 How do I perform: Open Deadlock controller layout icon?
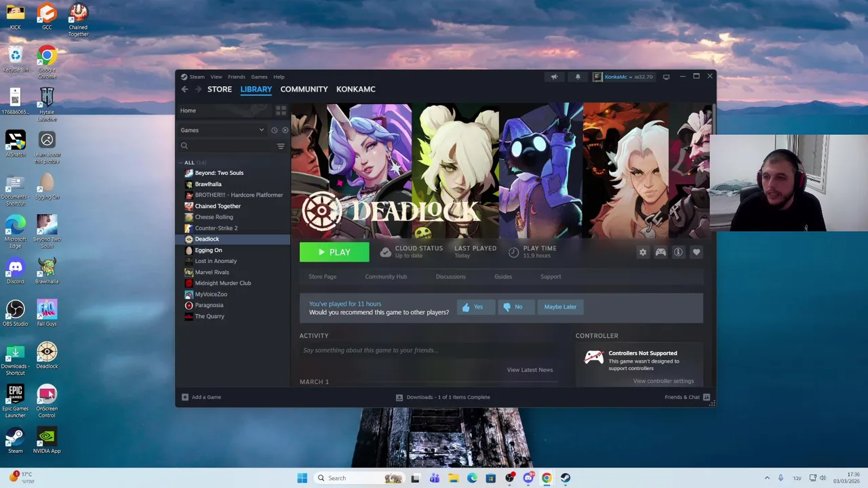[660, 252]
